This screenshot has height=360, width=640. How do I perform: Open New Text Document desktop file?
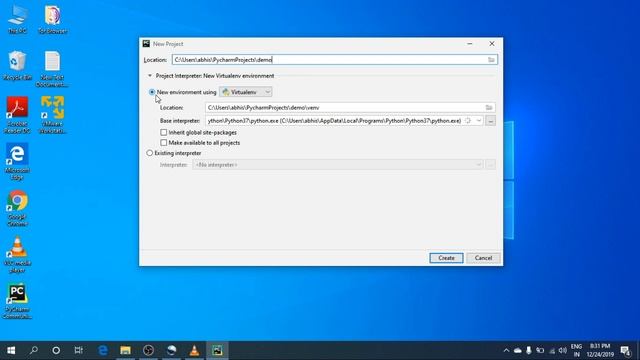tap(52, 69)
